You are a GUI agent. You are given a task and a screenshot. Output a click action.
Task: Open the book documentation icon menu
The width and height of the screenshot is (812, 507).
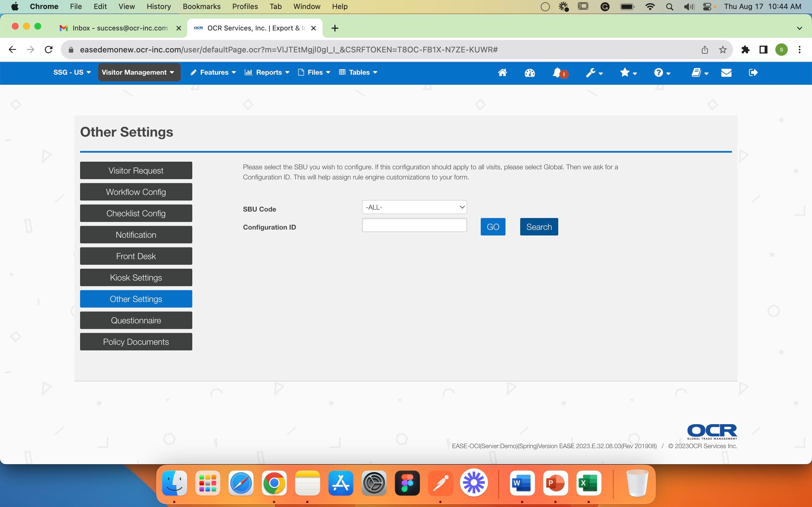(x=700, y=72)
